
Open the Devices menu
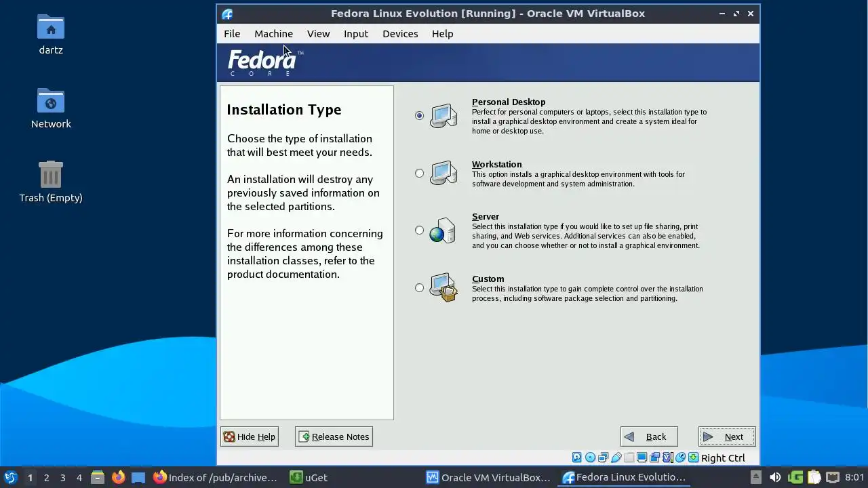click(x=400, y=34)
